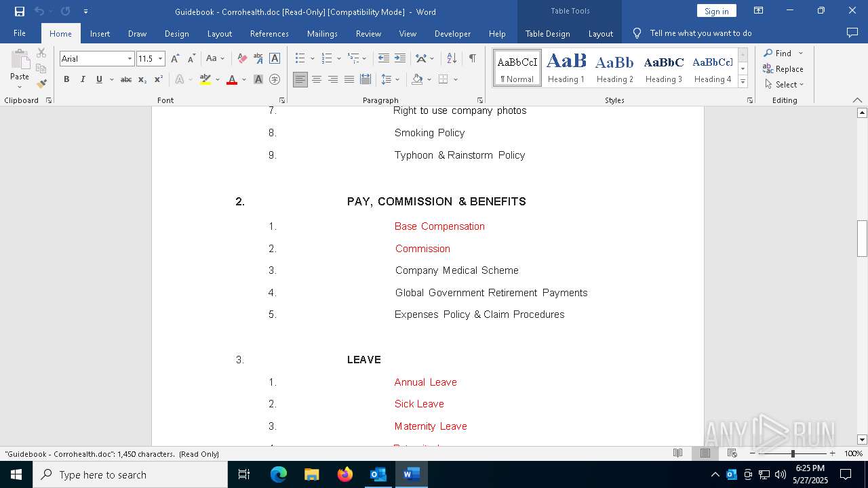The height and width of the screenshot is (488, 868).
Task: Click the Sign in button
Action: tap(716, 11)
